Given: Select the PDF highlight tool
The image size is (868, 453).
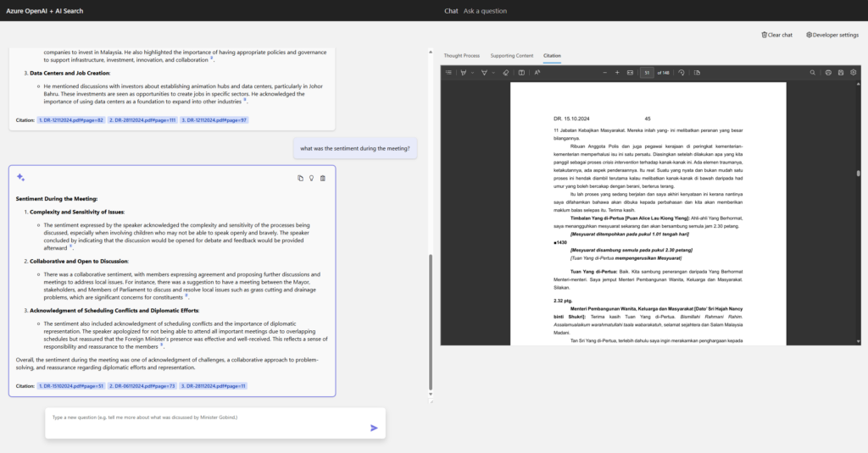Looking at the screenshot, I should 464,73.
